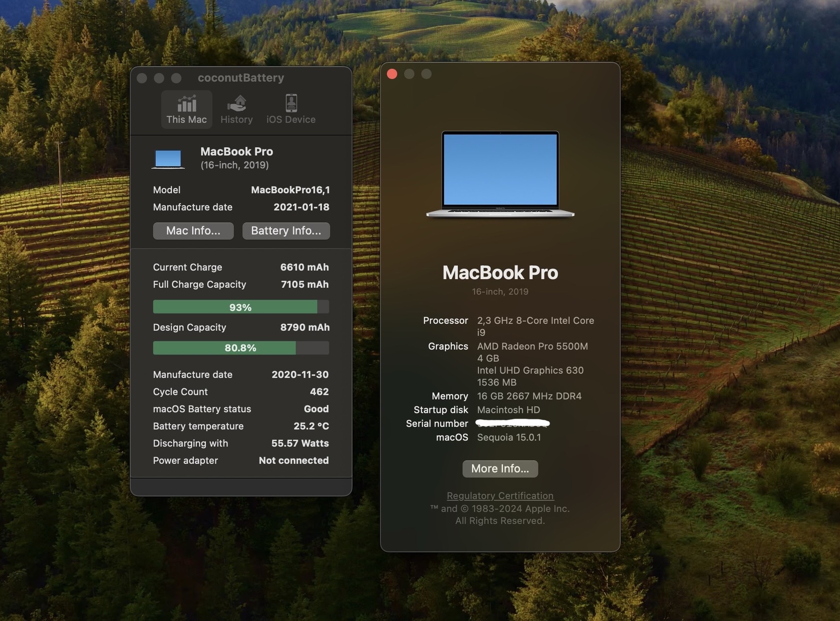Image resolution: width=840 pixels, height=621 pixels.
Task: Click More Info... in the About window
Action: (x=500, y=468)
